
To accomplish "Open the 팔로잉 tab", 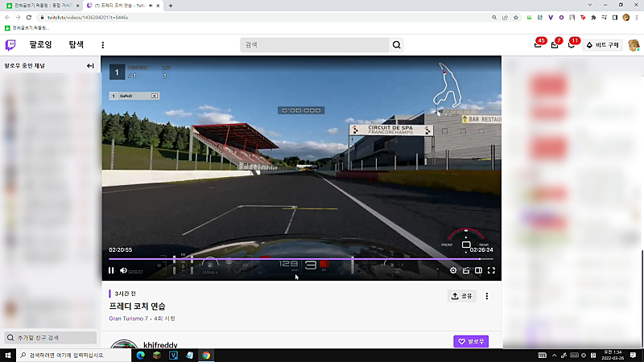I will 41,44.
